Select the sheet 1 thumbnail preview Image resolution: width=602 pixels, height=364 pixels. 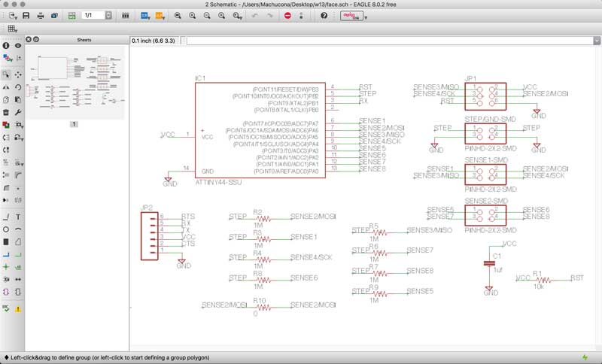click(x=74, y=83)
